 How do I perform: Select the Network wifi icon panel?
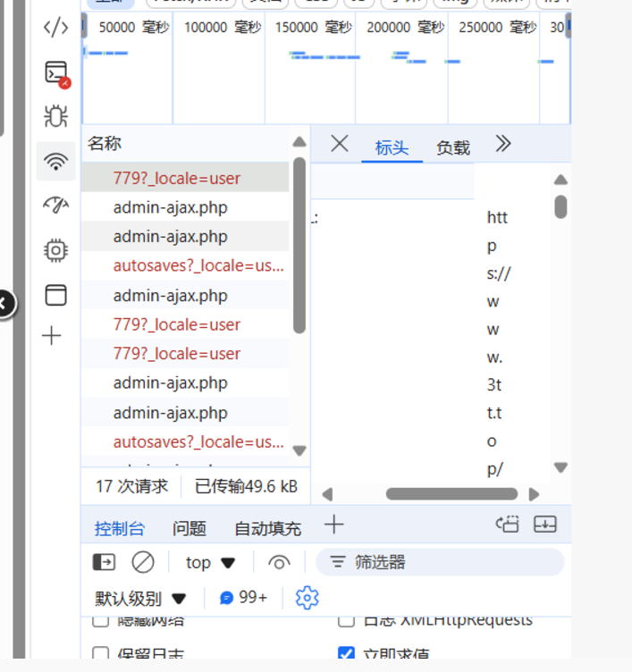click(55, 161)
